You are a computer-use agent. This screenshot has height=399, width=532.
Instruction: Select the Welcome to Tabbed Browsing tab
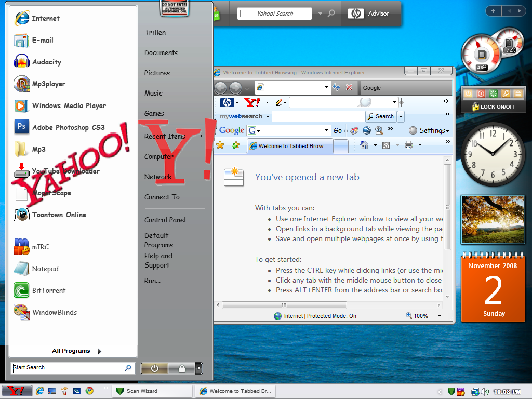[x=289, y=146]
